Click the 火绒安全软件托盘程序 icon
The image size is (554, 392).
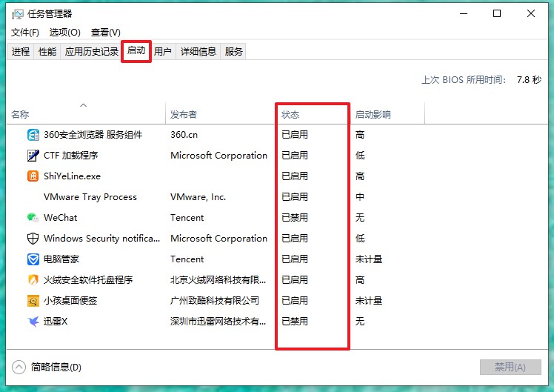point(33,280)
